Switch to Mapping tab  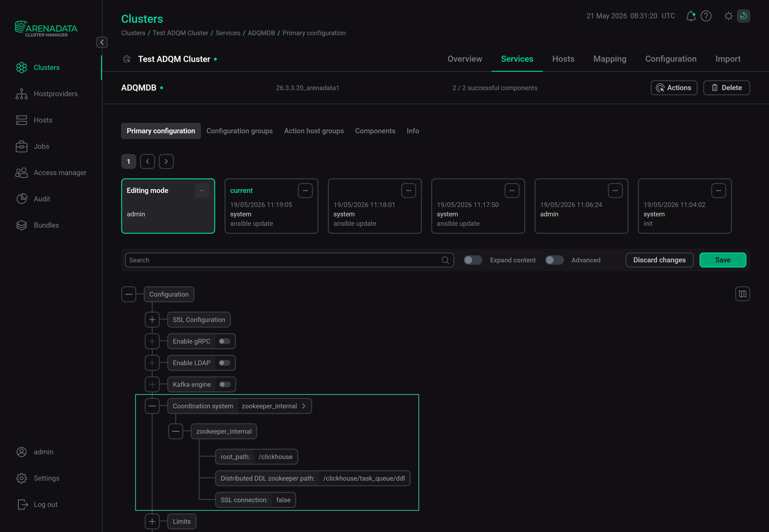[610, 59]
